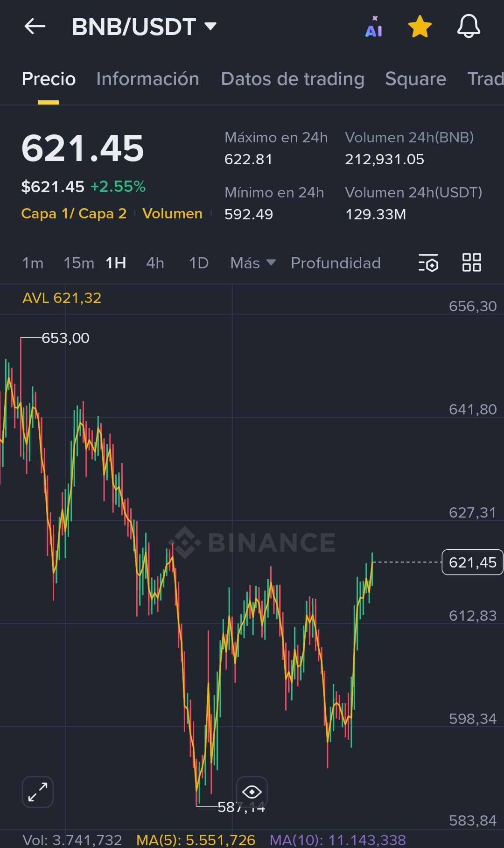Tap the Máximo en 24h value 622.81
Screen dimensions: 504x848
coord(248,159)
